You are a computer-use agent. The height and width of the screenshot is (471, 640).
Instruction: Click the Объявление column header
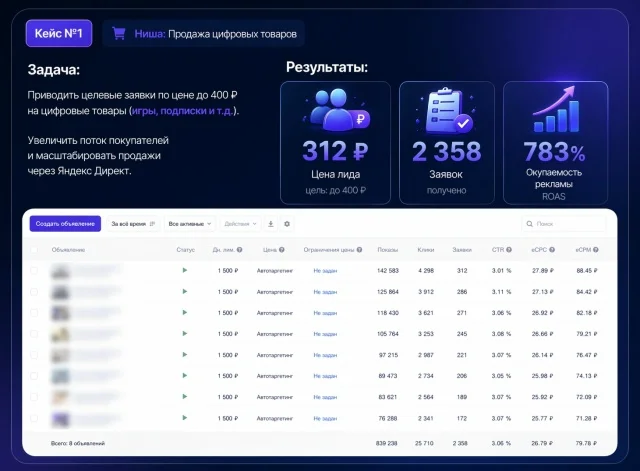tap(68, 250)
